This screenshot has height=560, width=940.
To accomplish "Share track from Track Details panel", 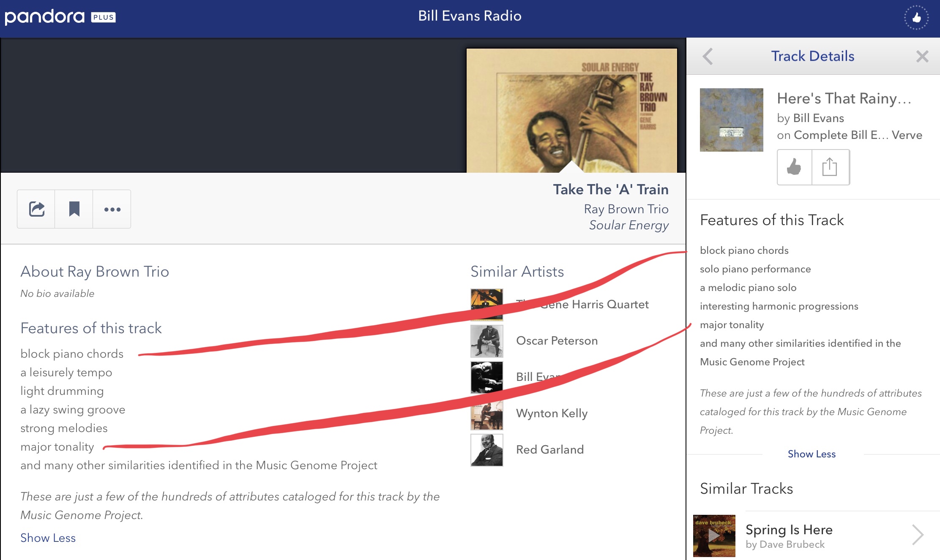I will [830, 167].
